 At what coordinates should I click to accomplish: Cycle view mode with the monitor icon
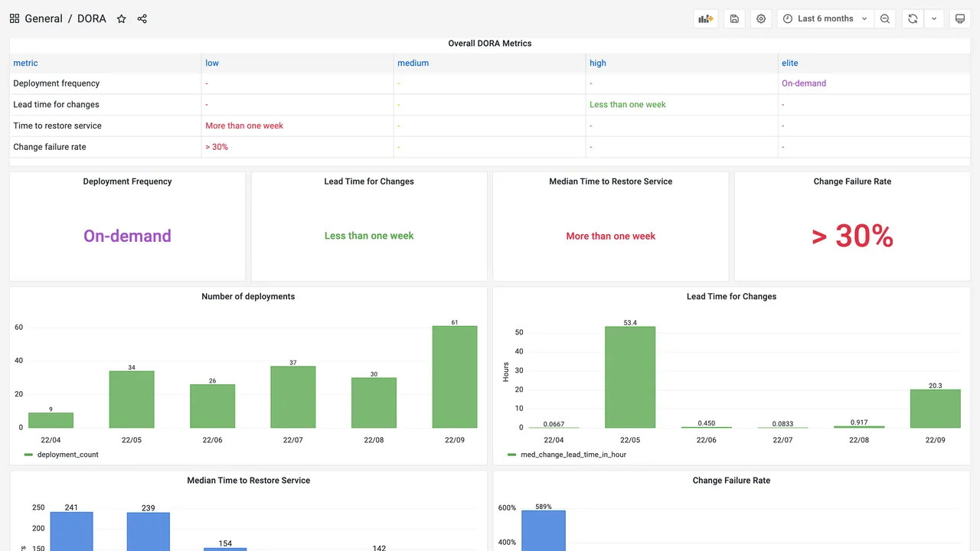pyautogui.click(x=960, y=18)
